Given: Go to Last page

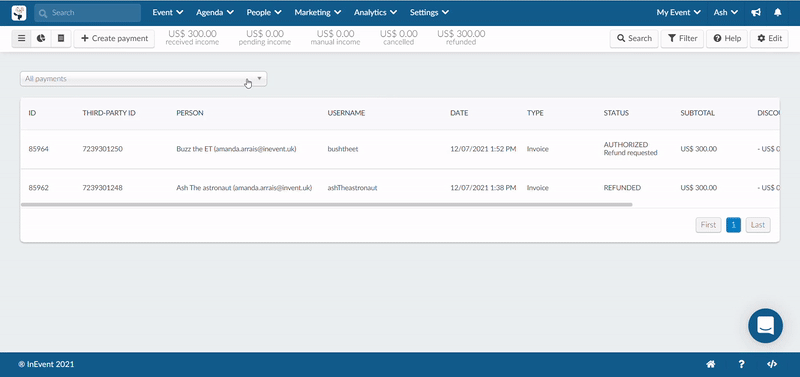Looking at the screenshot, I should pyautogui.click(x=758, y=225).
